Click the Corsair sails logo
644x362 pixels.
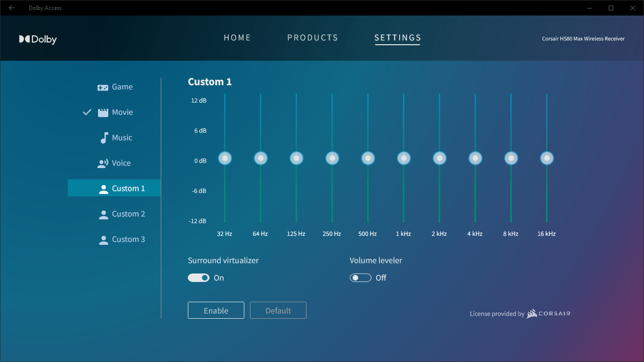pyautogui.click(x=532, y=314)
